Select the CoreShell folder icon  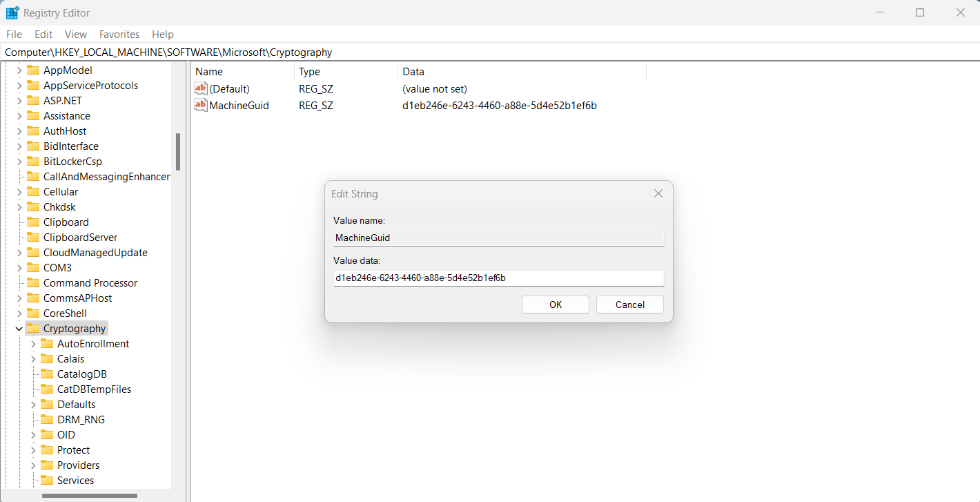coord(33,313)
